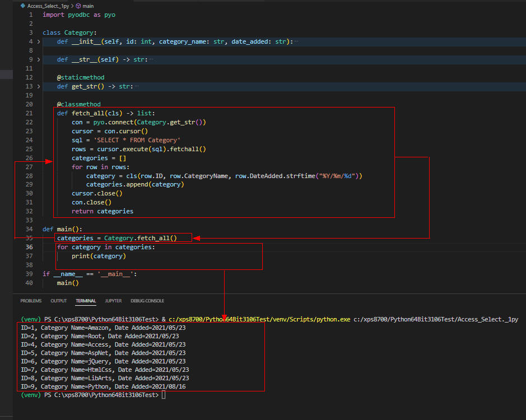Click 'rows = cursor.execute(sql).fetchall()' line
The height and width of the screenshot is (420, 526).
[x=138, y=149]
